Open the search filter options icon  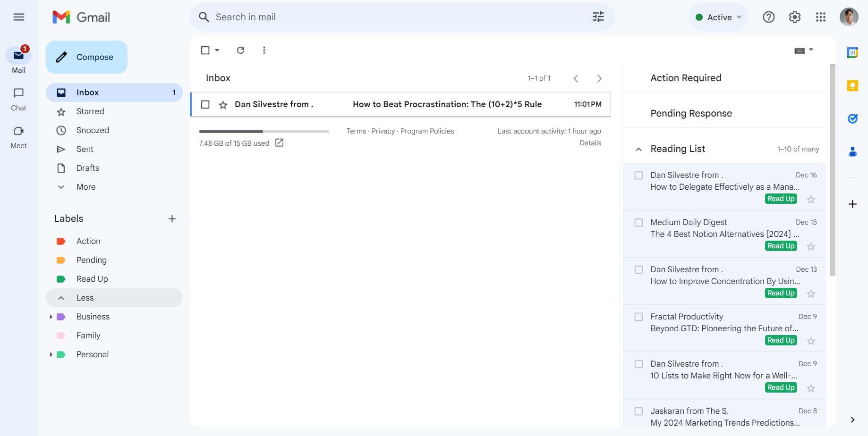click(x=598, y=17)
